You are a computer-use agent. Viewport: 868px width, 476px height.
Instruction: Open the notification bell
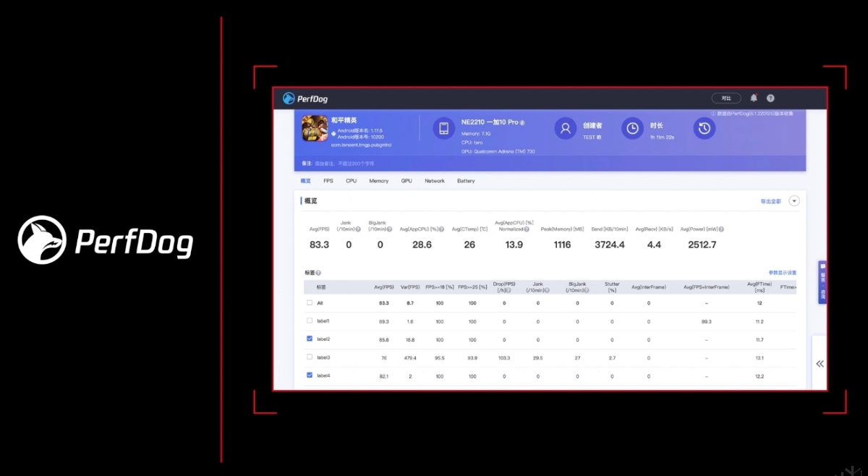pyautogui.click(x=754, y=98)
